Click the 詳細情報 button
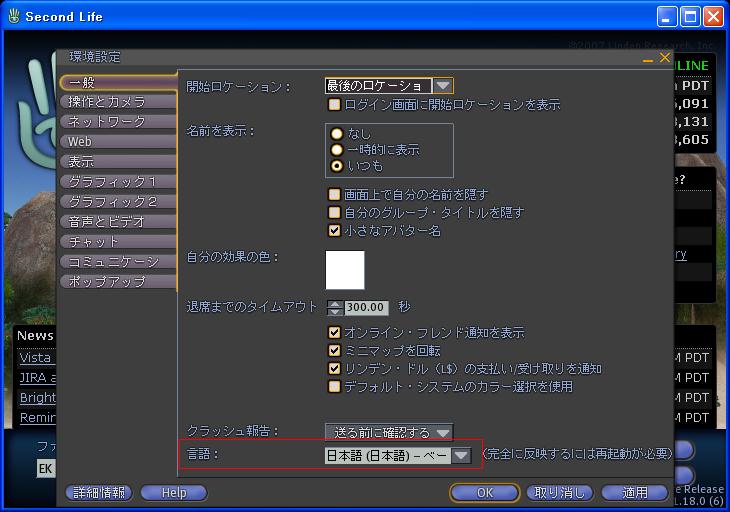 99,492
